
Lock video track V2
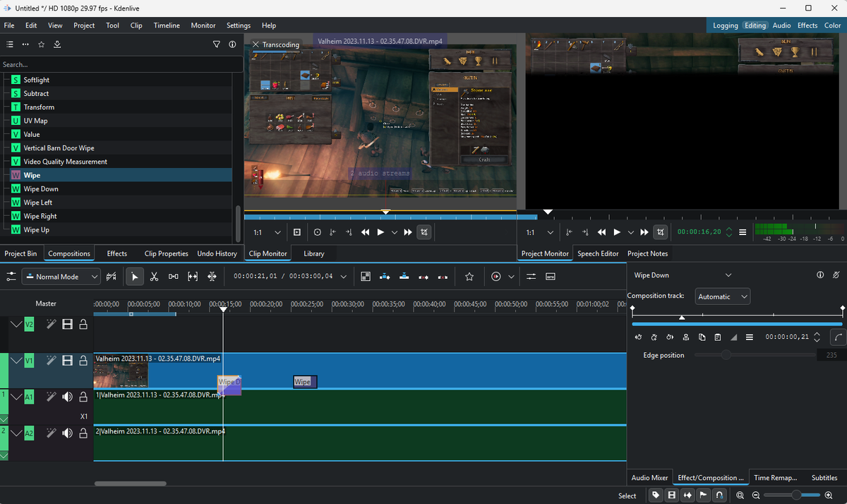(83, 324)
